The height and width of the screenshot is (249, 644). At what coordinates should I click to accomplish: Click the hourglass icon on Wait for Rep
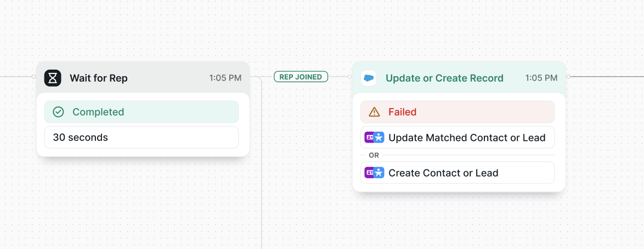click(x=53, y=78)
